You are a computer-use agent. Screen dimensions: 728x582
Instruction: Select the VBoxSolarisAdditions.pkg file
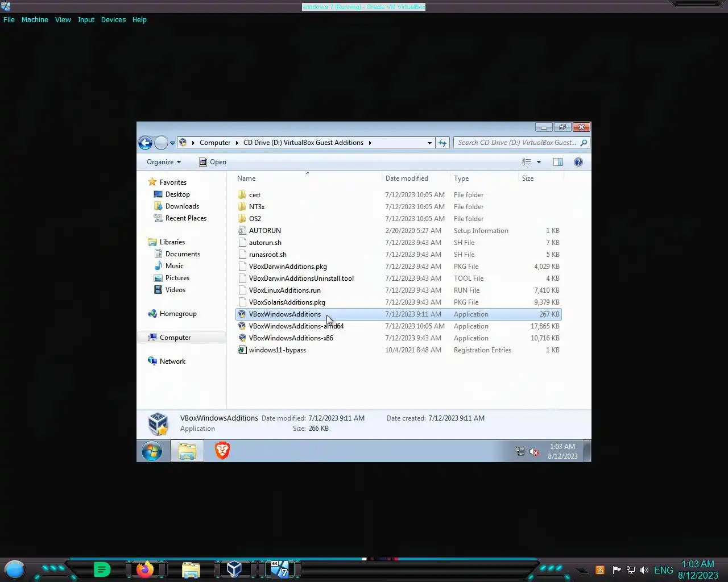[287, 302]
